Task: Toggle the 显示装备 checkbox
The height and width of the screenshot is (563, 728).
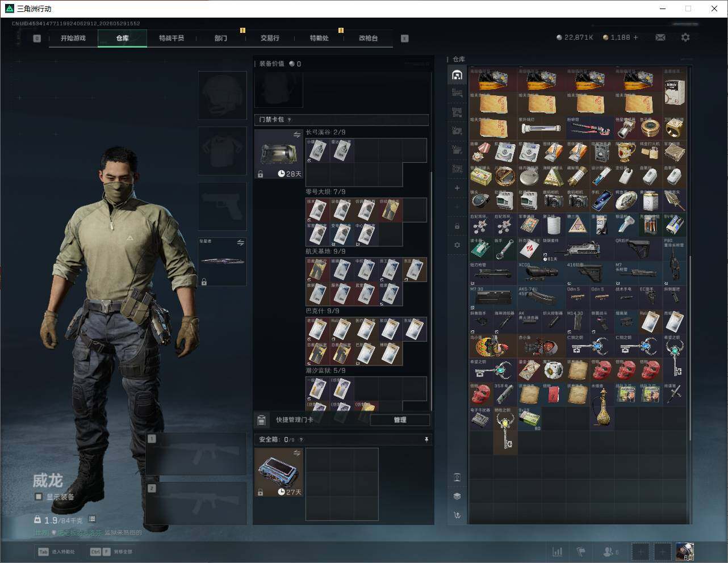Action: click(x=39, y=497)
